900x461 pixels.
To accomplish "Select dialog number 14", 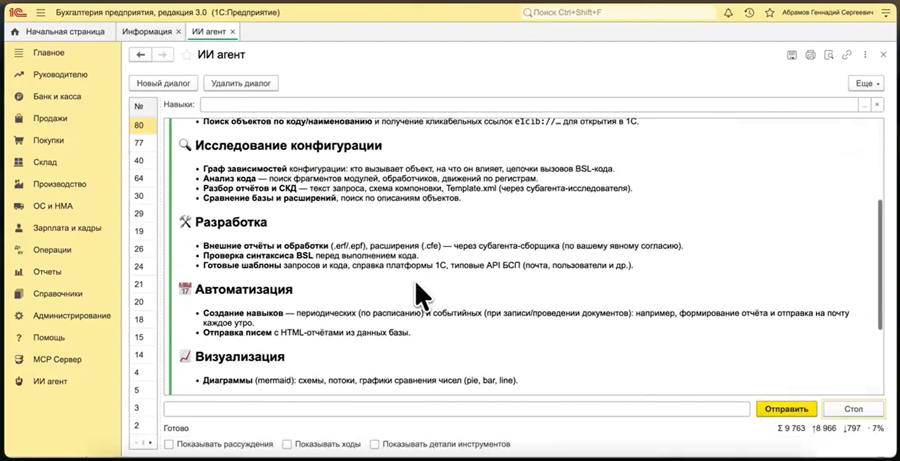I will point(143,355).
